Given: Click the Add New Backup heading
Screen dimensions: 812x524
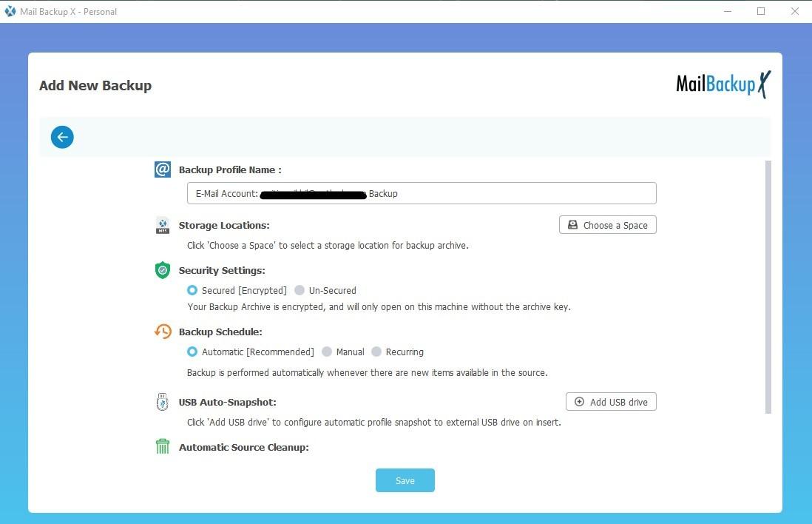Looking at the screenshot, I should pos(96,86).
